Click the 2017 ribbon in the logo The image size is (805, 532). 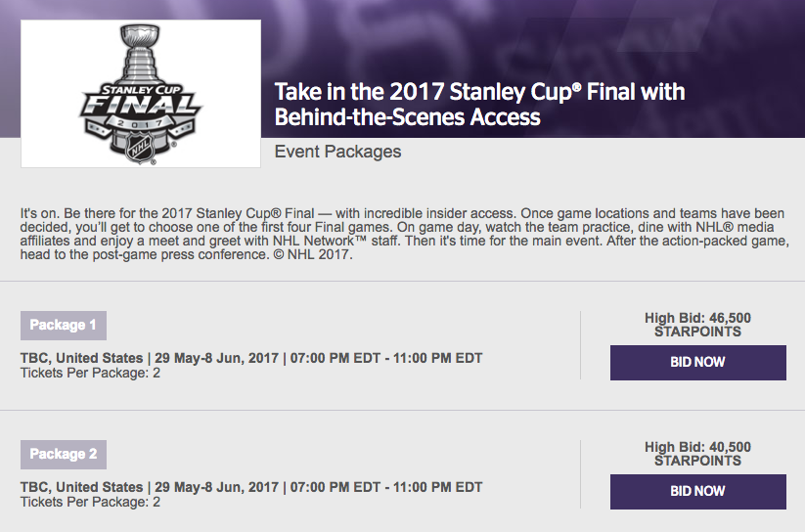point(140,124)
